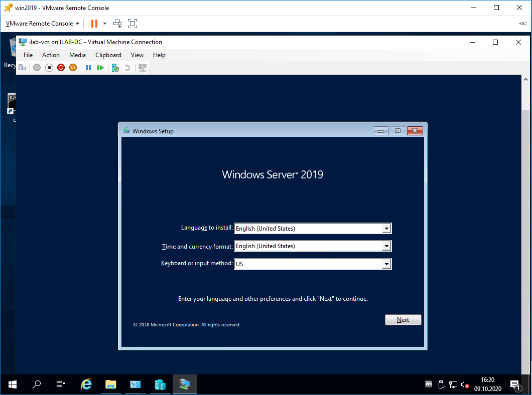The image size is (532, 395).
Task: Click the Safely Remove Hardware tray icon
Action: pyautogui.click(x=441, y=384)
